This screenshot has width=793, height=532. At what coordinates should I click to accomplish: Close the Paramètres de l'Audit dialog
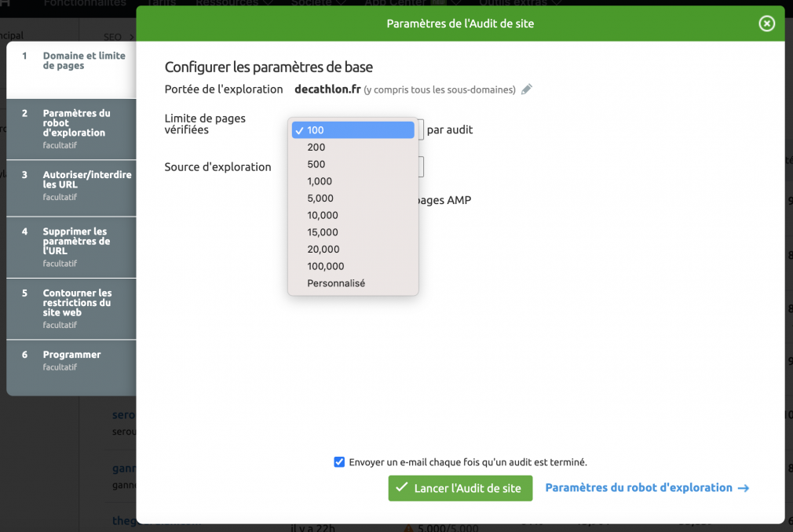point(767,24)
